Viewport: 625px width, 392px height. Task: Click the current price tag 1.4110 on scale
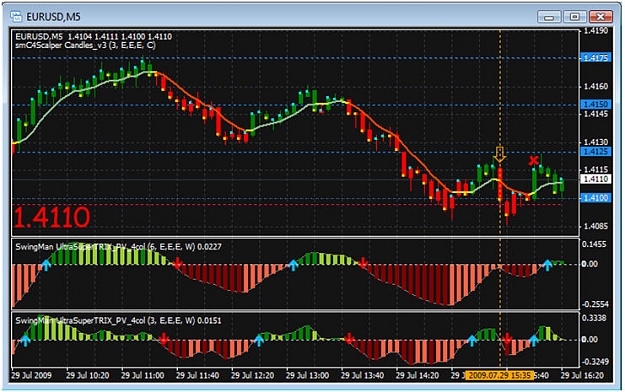click(596, 179)
